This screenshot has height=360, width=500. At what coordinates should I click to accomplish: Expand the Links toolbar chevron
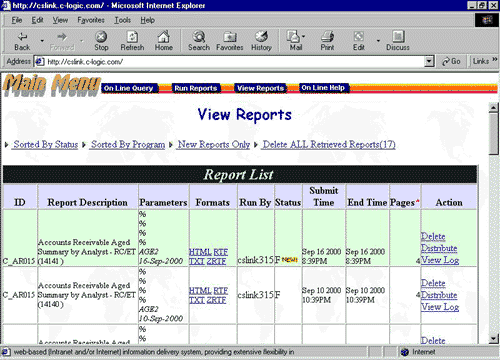(x=495, y=59)
